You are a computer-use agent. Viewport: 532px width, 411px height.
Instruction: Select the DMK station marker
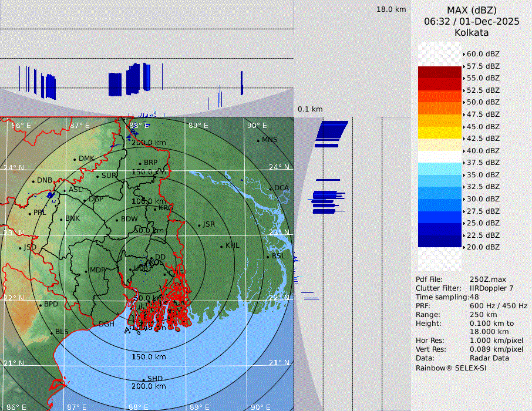(75, 159)
